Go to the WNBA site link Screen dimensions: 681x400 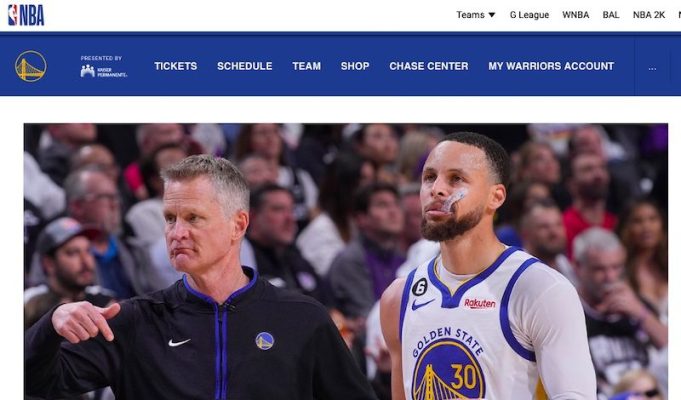point(575,15)
